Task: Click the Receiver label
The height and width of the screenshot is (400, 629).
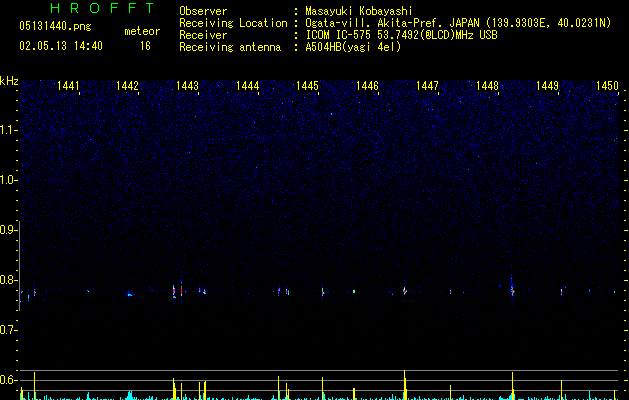Action: pyautogui.click(x=203, y=35)
